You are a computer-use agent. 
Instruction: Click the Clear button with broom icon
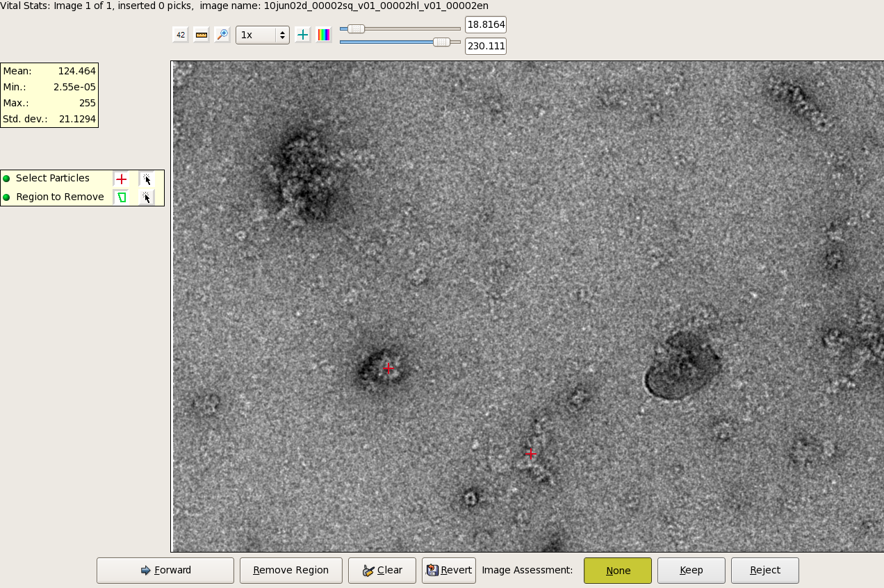coord(382,571)
